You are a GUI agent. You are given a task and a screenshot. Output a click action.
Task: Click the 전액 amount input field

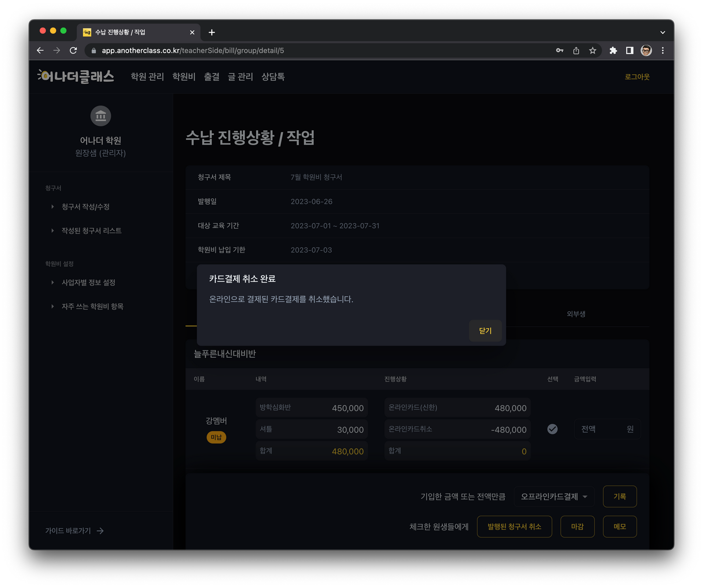click(x=607, y=429)
